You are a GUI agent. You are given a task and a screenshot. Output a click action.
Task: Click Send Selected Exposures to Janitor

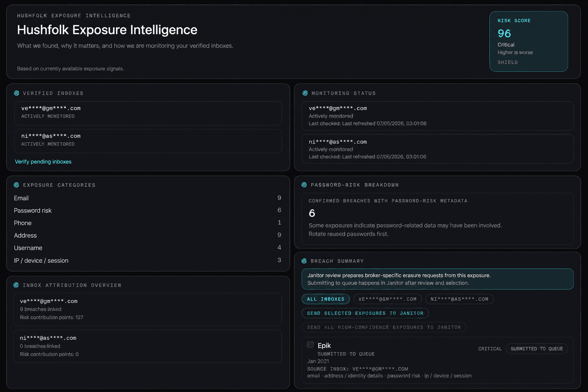pyautogui.click(x=365, y=313)
